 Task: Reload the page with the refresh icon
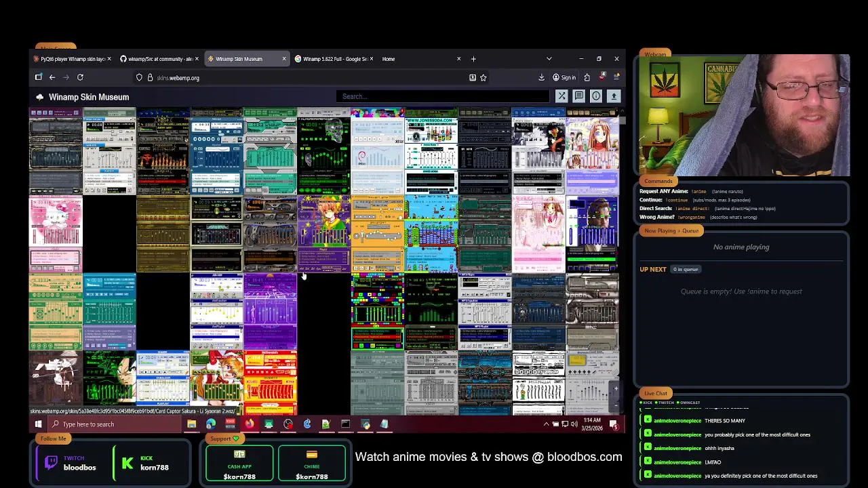tap(80, 77)
